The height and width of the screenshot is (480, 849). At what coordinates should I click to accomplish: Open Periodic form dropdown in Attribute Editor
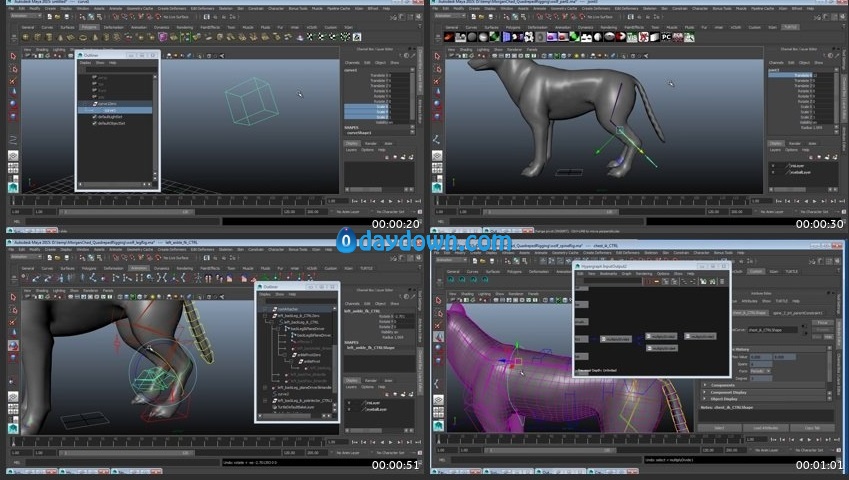pos(761,371)
